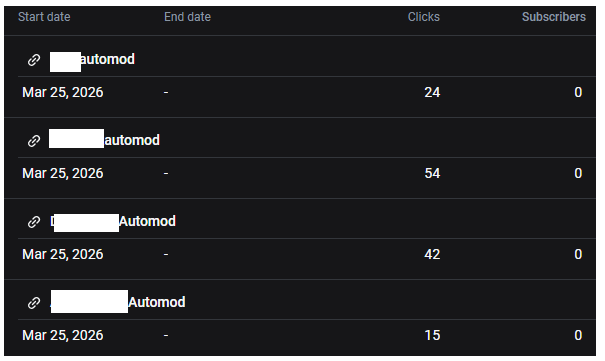Select the 42 clicks value

[432, 254]
